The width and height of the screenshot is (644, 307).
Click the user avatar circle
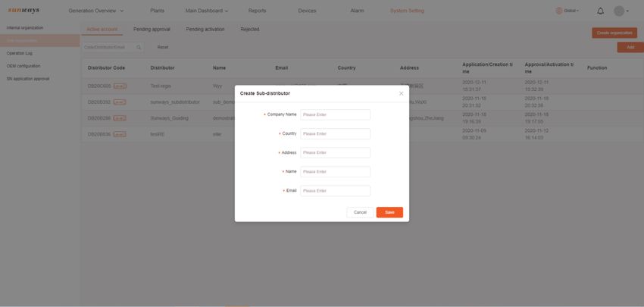(619, 11)
